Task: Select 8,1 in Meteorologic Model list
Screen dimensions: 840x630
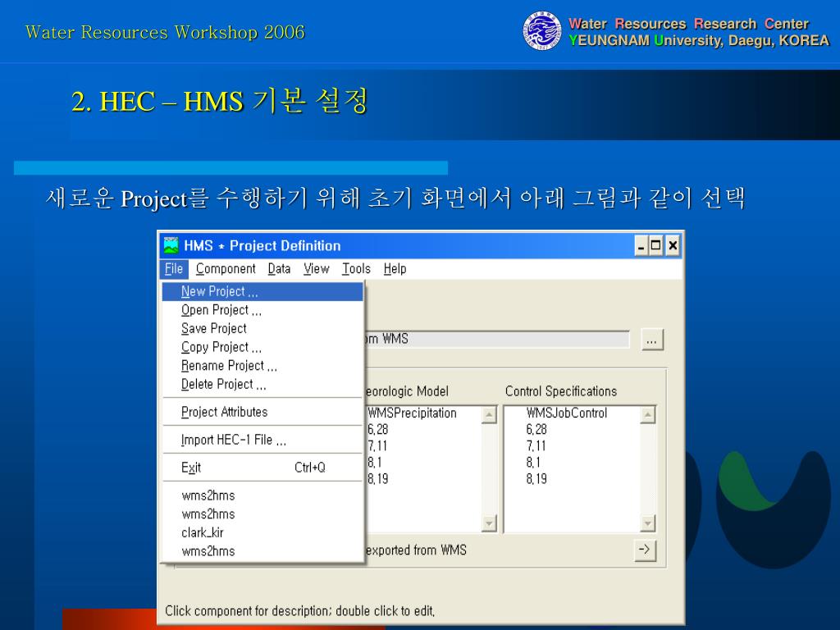Action: (x=374, y=463)
